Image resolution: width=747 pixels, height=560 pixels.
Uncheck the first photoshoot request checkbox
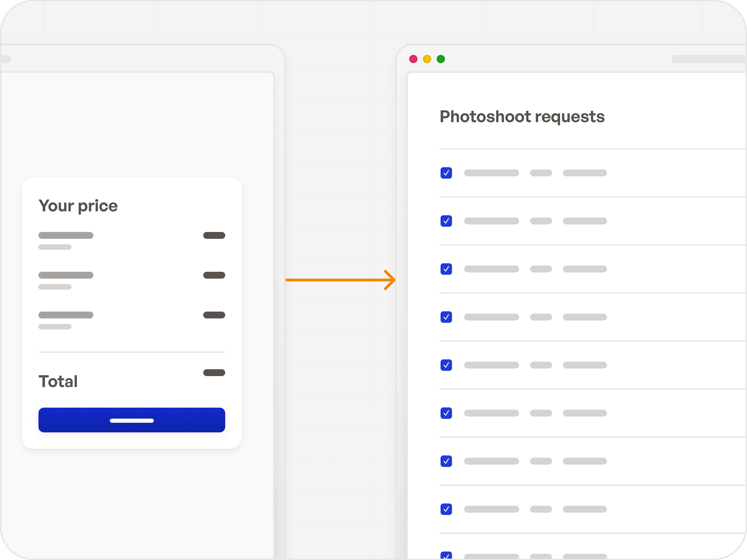tap(446, 173)
